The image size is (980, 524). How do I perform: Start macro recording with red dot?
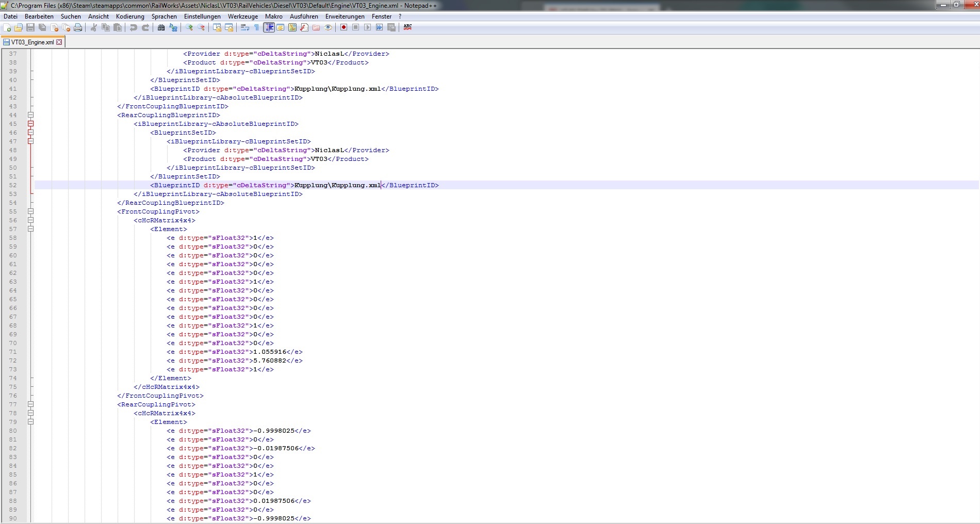[344, 27]
